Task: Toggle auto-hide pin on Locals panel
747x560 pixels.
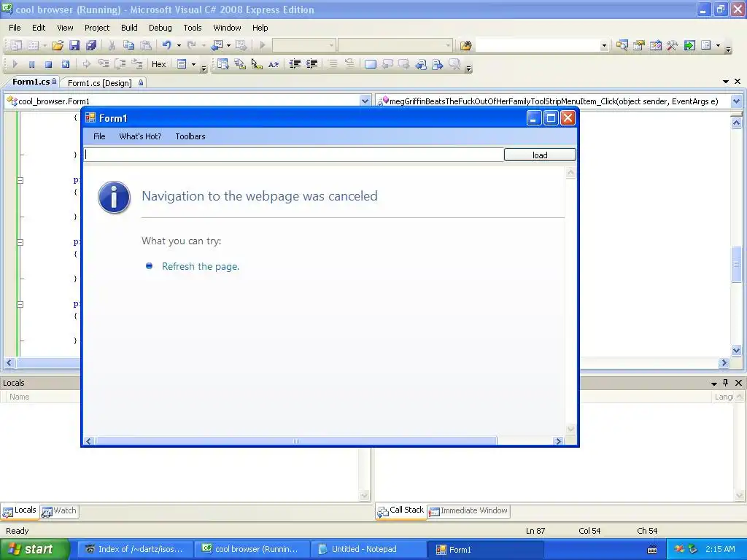Action: [726, 383]
